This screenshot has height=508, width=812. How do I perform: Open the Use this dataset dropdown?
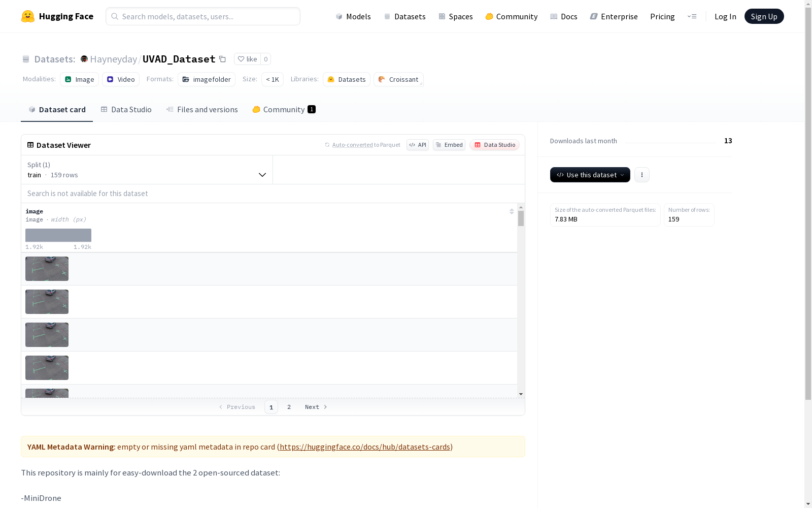click(590, 175)
